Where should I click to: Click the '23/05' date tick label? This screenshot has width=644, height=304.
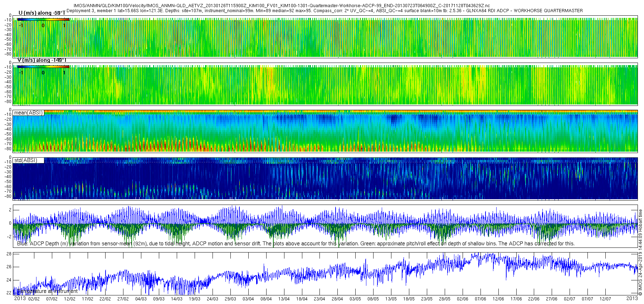click(427, 299)
